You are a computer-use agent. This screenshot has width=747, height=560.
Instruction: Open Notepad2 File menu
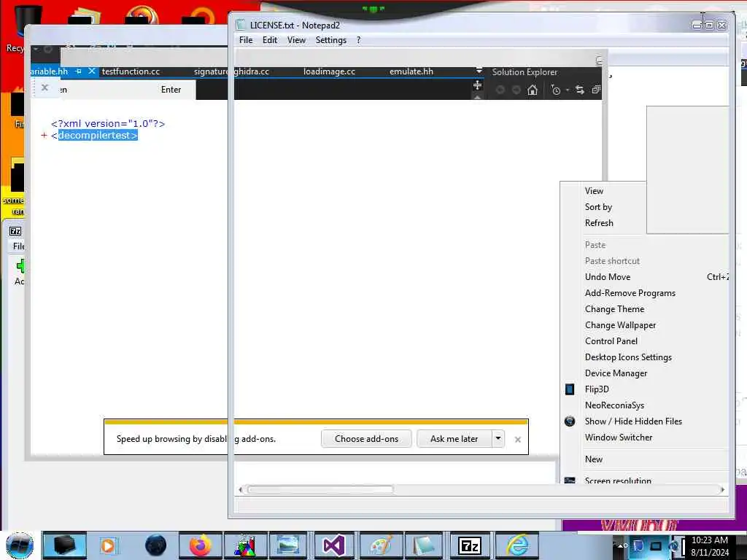246,40
